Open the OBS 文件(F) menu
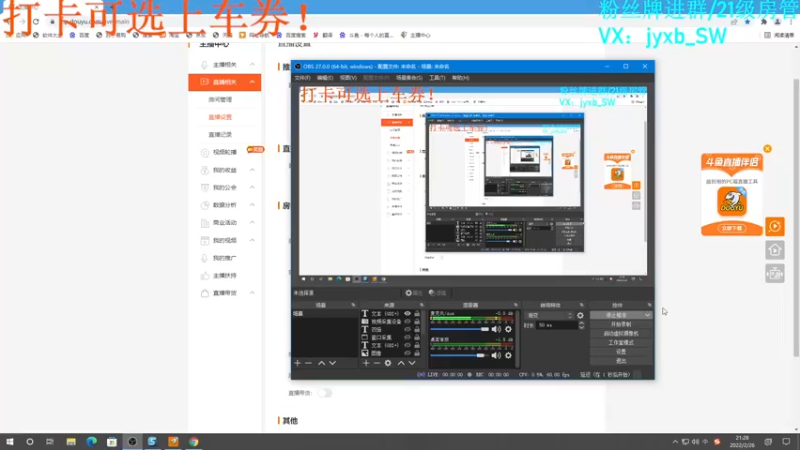 (302, 78)
